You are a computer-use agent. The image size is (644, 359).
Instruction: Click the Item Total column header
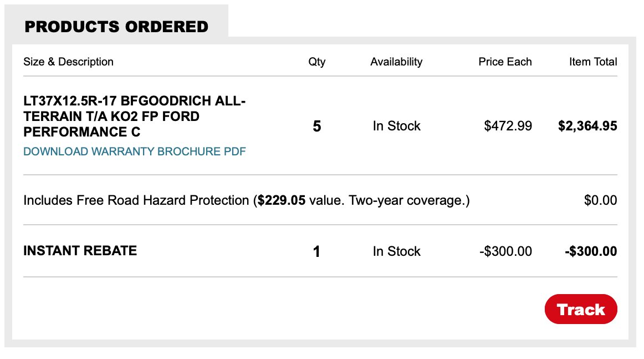coord(593,62)
